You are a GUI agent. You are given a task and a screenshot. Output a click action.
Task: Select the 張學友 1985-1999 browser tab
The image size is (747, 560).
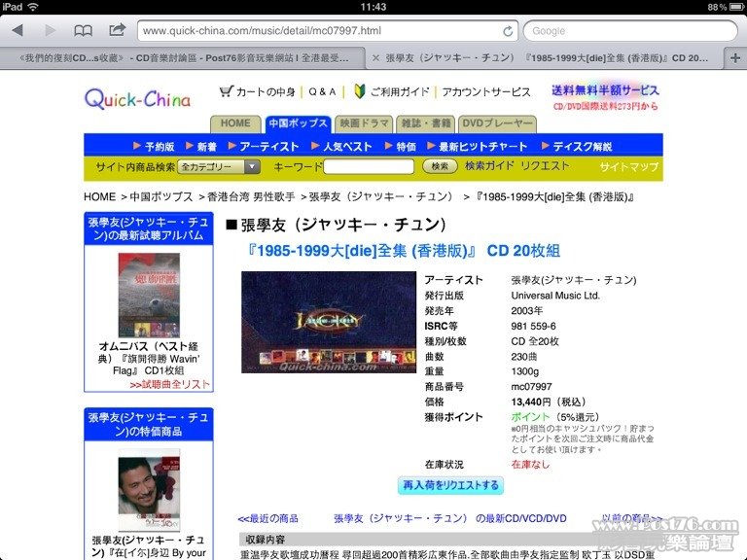(x=547, y=58)
